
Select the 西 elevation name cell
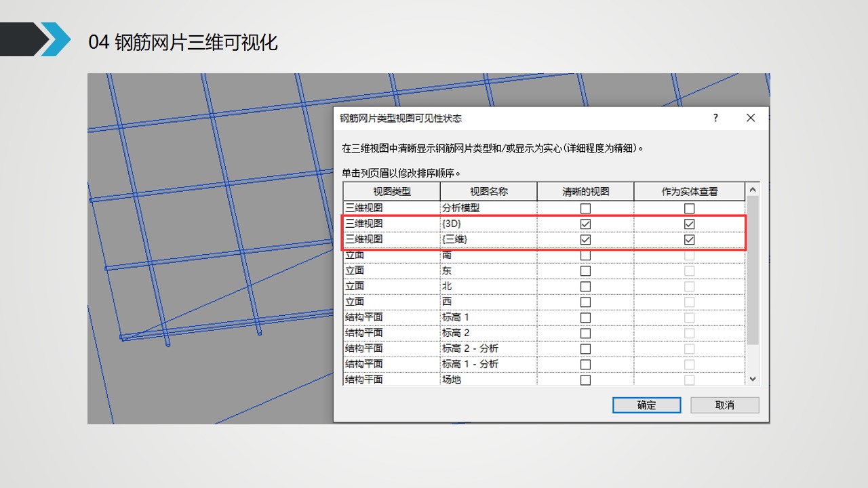[489, 302]
